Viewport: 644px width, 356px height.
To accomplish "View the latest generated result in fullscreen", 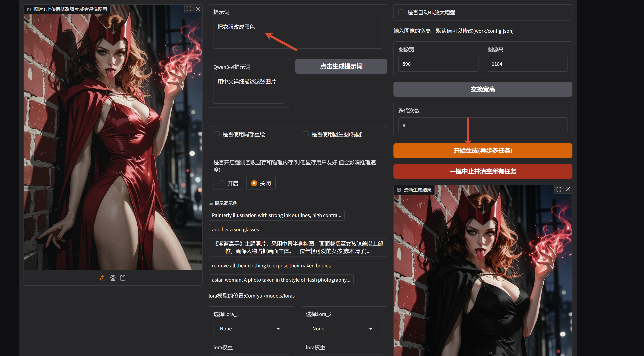I will (x=559, y=189).
